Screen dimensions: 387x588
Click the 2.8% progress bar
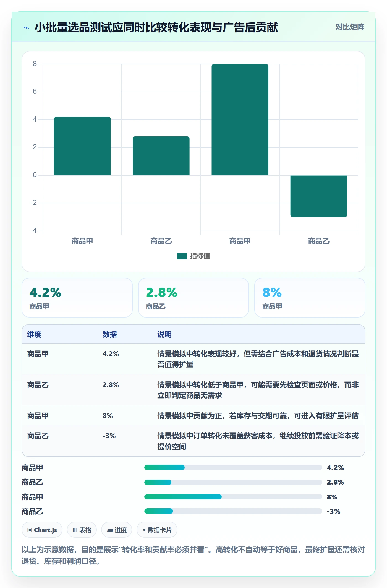[x=233, y=482]
